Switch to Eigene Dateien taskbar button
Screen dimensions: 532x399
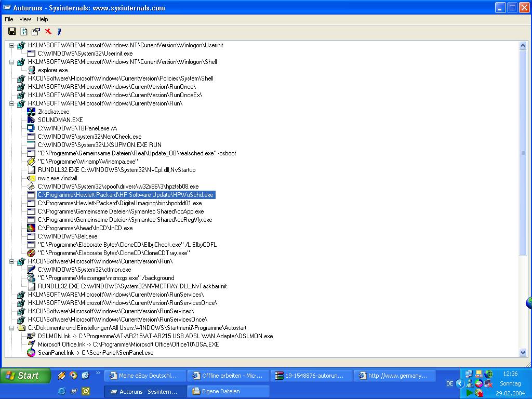228,391
